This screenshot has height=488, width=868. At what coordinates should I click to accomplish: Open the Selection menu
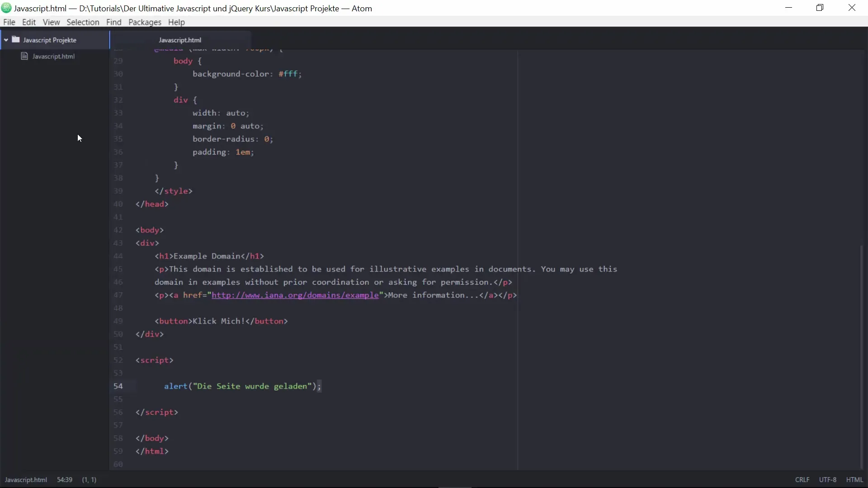point(83,22)
